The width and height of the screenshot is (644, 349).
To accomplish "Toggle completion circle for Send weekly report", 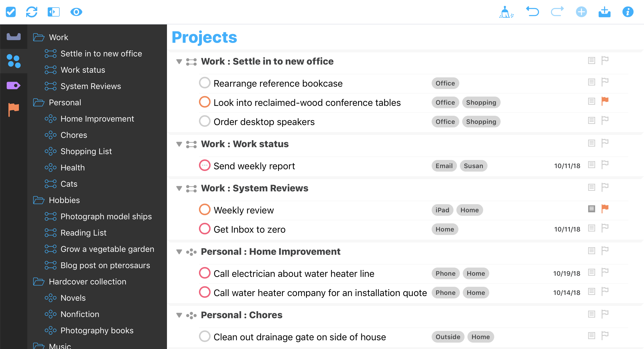I will (205, 165).
